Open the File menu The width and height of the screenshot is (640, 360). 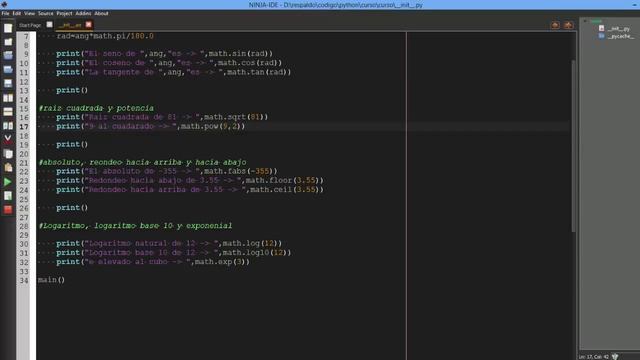click(x=5, y=13)
